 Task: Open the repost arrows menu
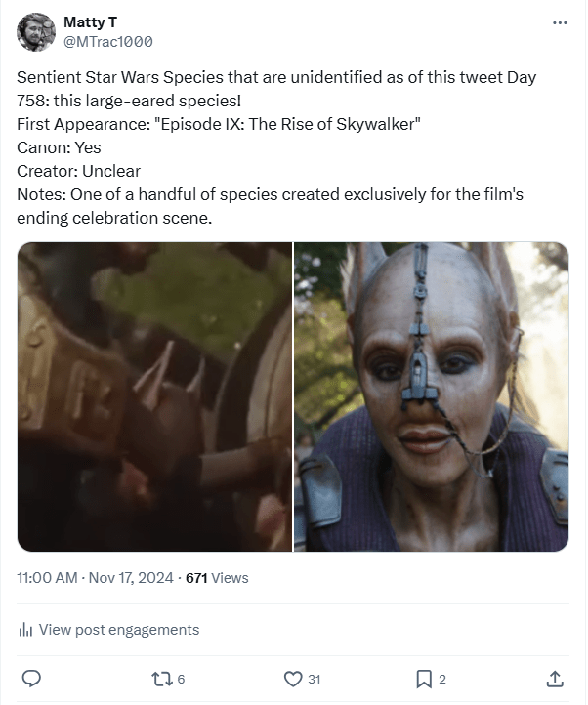(159, 679)
